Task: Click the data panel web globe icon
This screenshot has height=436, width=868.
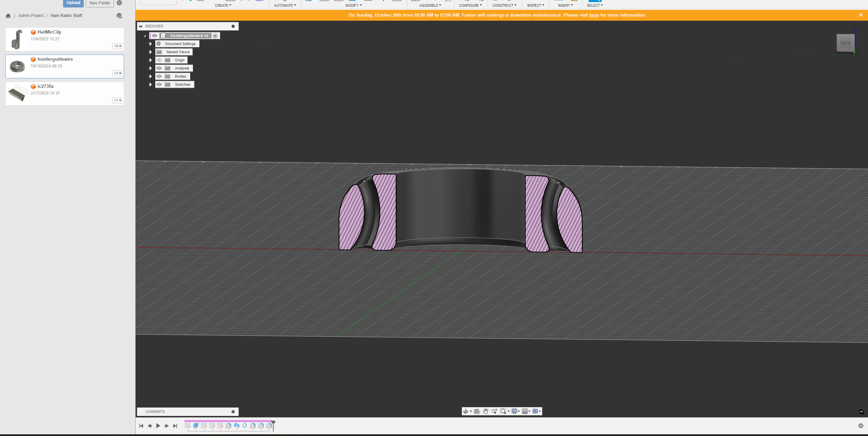Action: click(x=119, y=16)
